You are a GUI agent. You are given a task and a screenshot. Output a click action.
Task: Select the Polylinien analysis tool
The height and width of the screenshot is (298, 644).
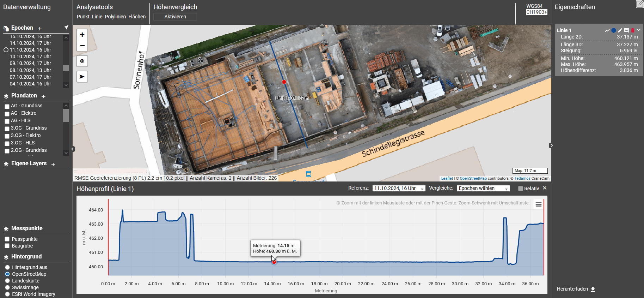point(115,17)
